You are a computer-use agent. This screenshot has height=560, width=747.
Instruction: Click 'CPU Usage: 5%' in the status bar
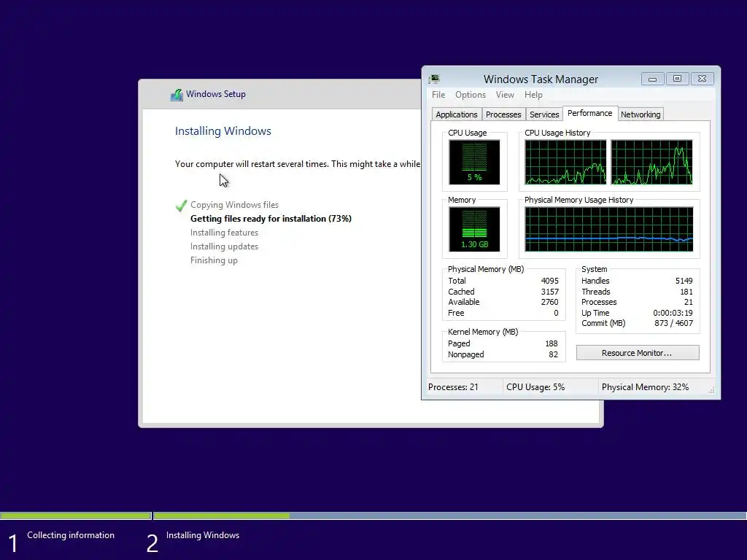(535, 387)
